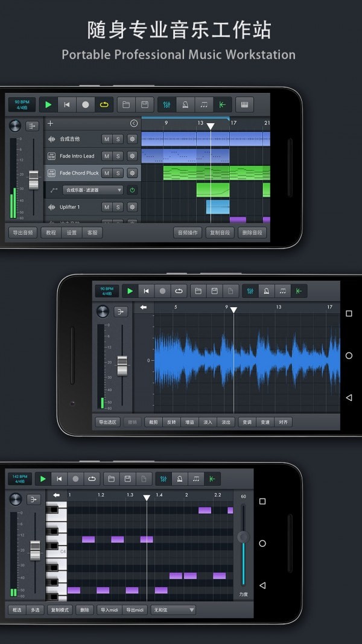Select the 反转 reverse option

coord(171,422)
